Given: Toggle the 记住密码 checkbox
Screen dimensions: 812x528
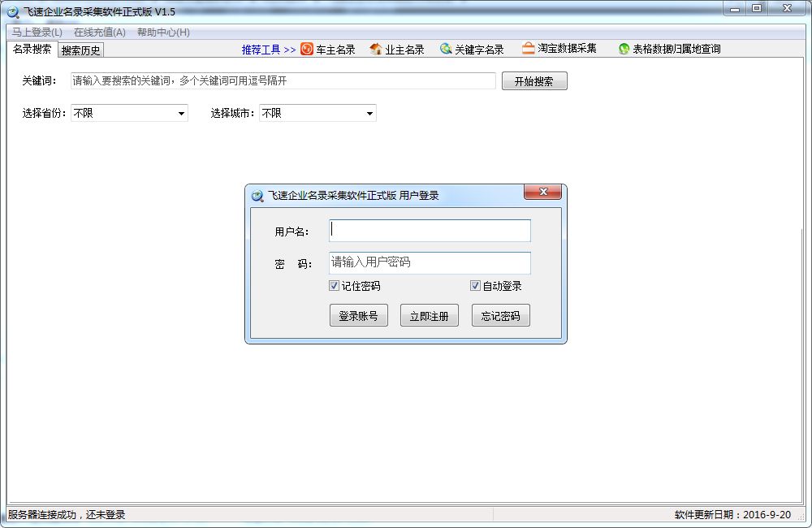Looking at the screenshot, I should pos(334,285).
